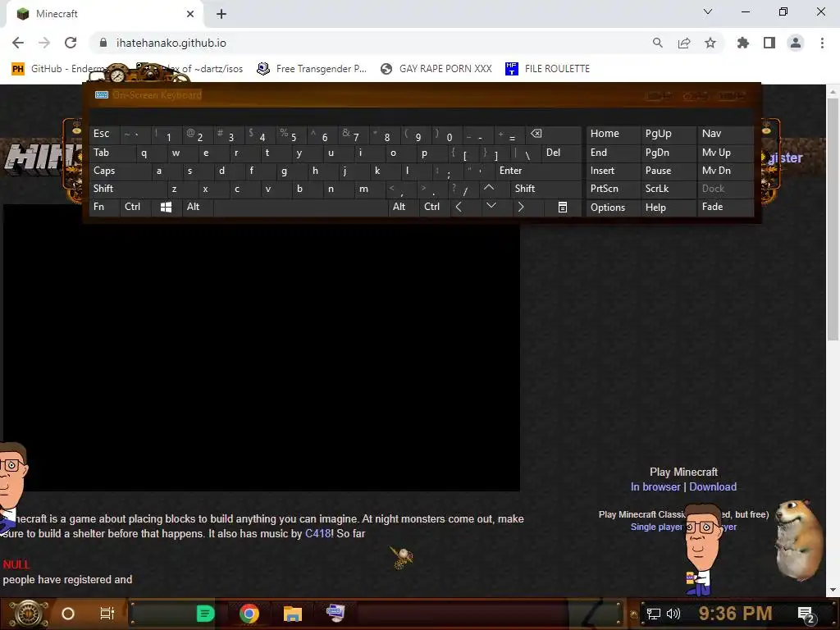Close the Minecraft tab
Viewport: 840px width, 630px height.
[190, 14]
